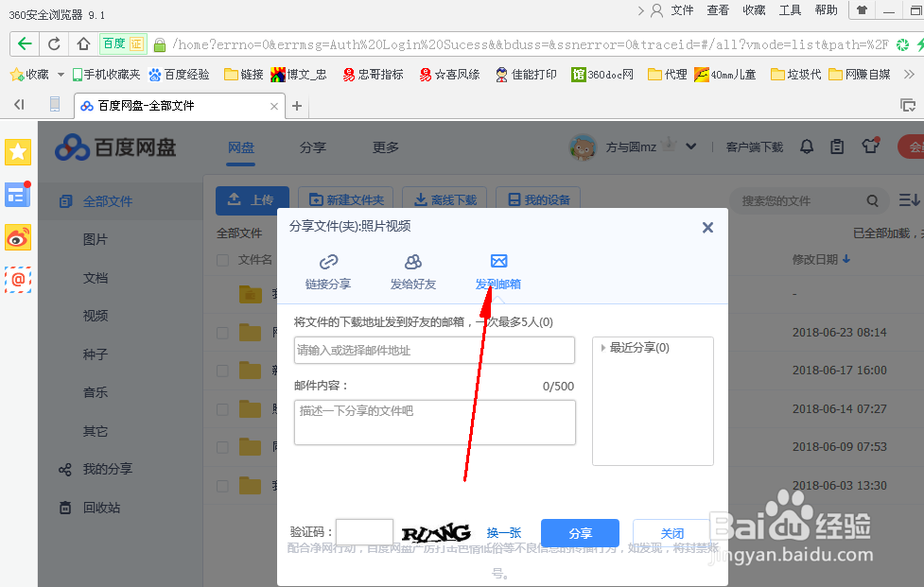Open the yellow star favorites sidebar icon
Image resolution: width=924 pixels, height=587 pixels.
18,152
